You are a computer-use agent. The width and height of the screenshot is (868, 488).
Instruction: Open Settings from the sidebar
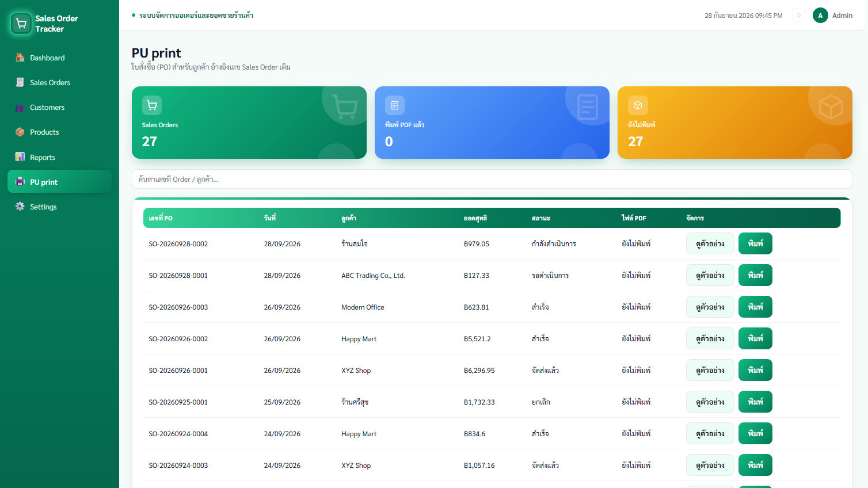click(x=59, y=207)
